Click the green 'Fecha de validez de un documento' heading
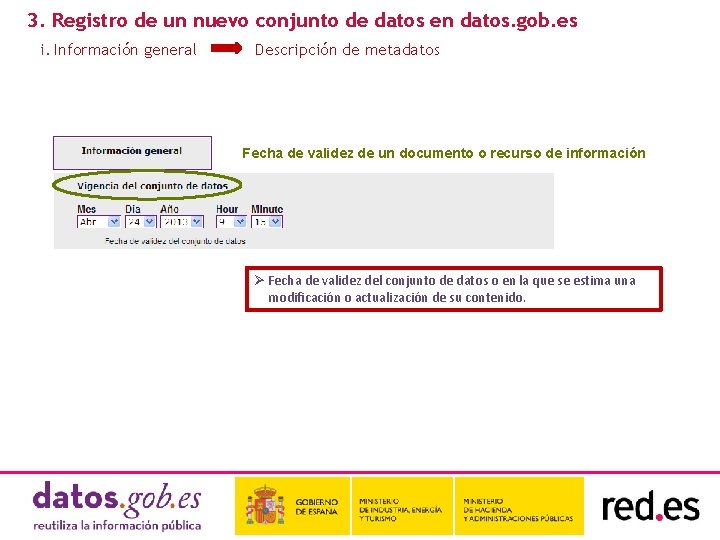720x540 pixels. point(444,153)
